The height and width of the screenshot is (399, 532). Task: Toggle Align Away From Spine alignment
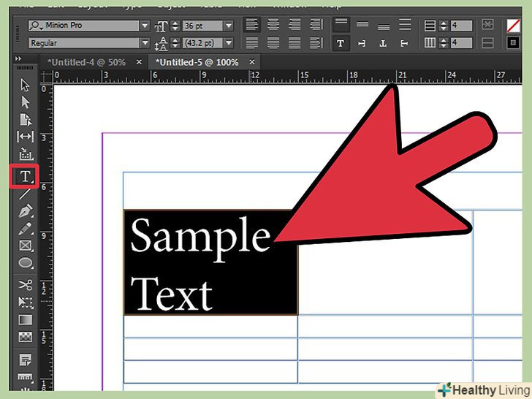click(x=316, y=42)
